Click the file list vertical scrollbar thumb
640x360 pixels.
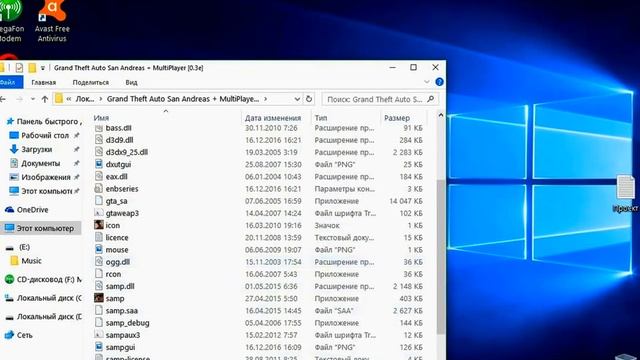[441, 257]
